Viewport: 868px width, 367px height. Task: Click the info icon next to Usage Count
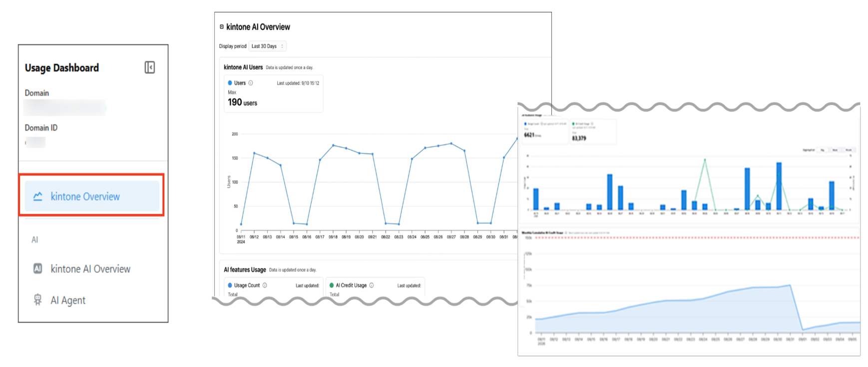(265, 285)
